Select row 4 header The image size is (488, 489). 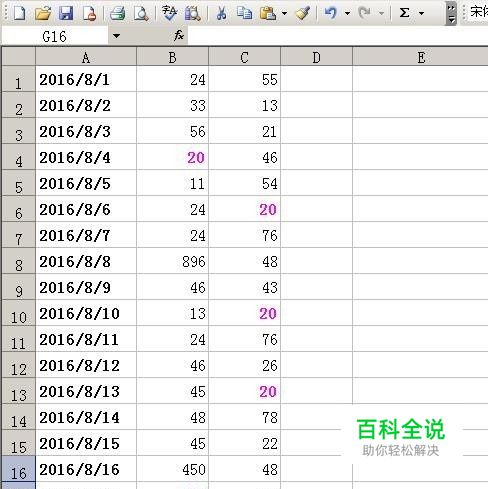(x=19, y=157)
